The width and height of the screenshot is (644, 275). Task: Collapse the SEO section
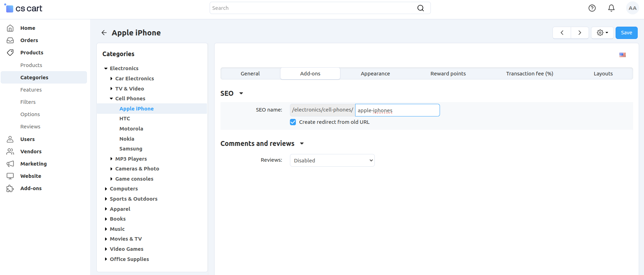pyautogui.click(x=241, y=93)
